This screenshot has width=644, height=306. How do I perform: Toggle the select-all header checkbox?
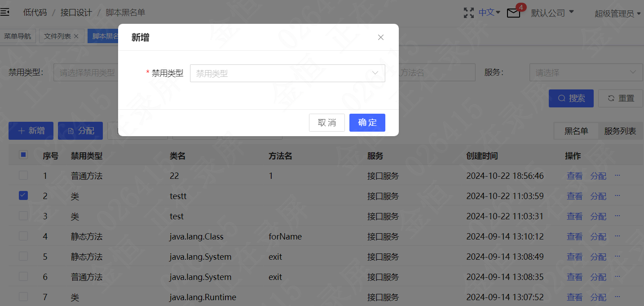23,155
